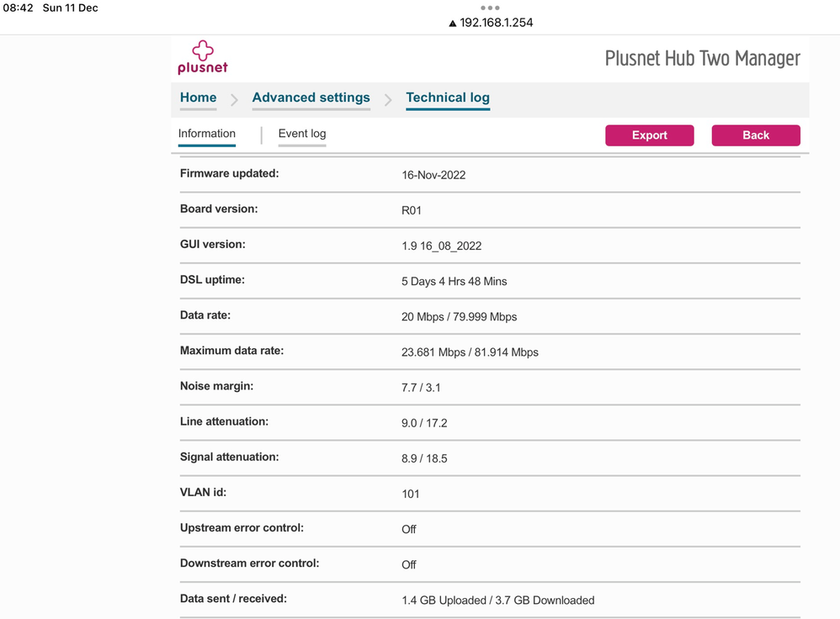
Task: Open the Advanced settings breadcrumb
Action: pyautogui.click(x=311, y=98)
